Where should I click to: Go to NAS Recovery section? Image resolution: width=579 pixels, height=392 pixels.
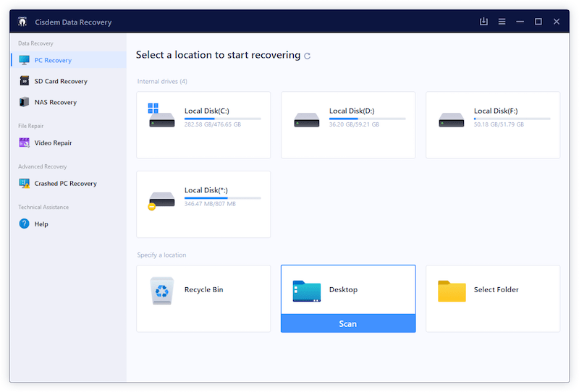coord(55,103)
